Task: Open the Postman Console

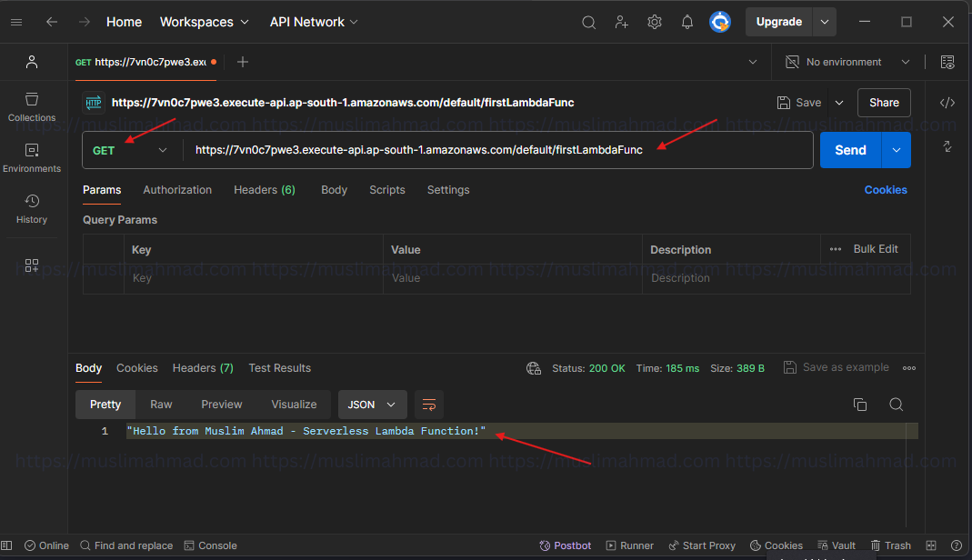Action: pos(210,545)
